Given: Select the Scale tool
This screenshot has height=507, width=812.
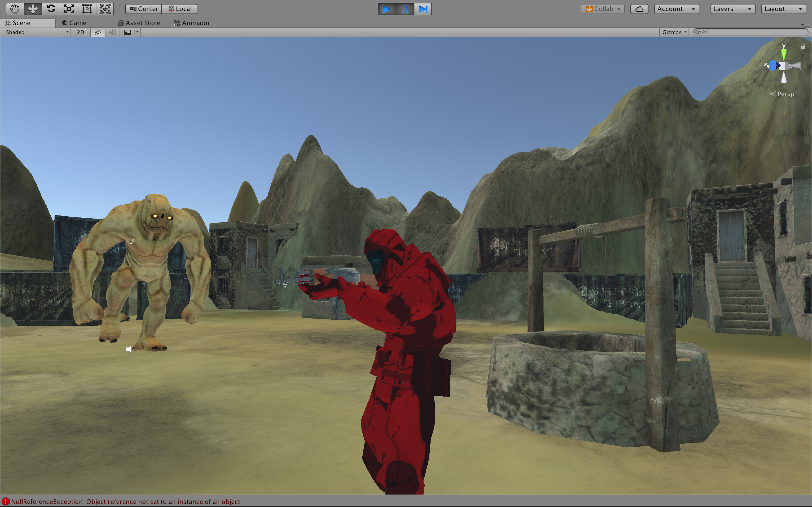Looking at the screenshot, I should point(69,9).
